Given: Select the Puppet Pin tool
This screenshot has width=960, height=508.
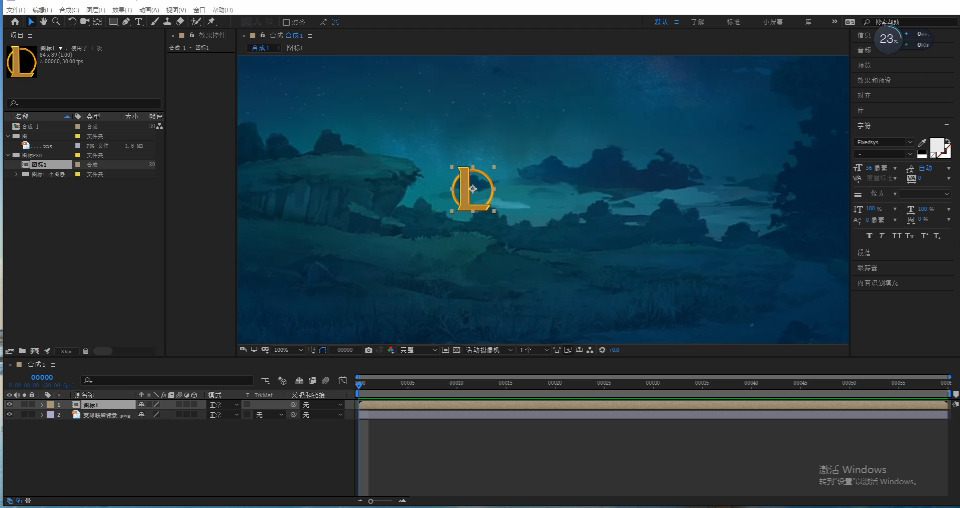Looking at the screenshot, I should coord(211,21).
